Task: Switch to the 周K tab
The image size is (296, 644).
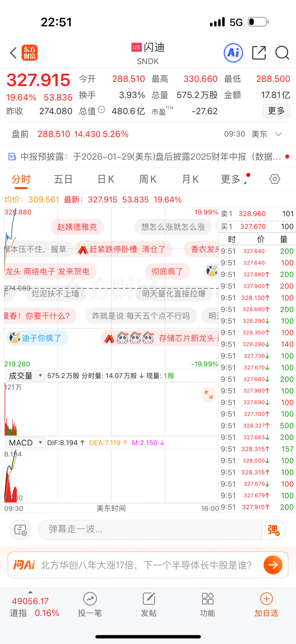Action: point(148,179)
